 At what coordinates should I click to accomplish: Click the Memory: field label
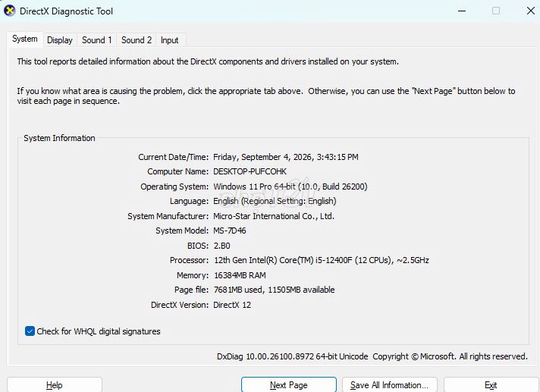point(193,275)
